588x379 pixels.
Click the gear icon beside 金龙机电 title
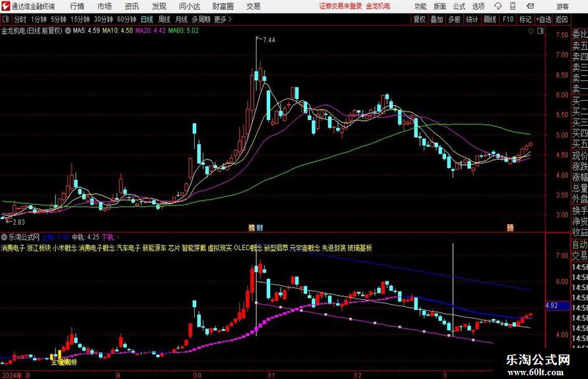pyautogui.click(x=68, y=30)
